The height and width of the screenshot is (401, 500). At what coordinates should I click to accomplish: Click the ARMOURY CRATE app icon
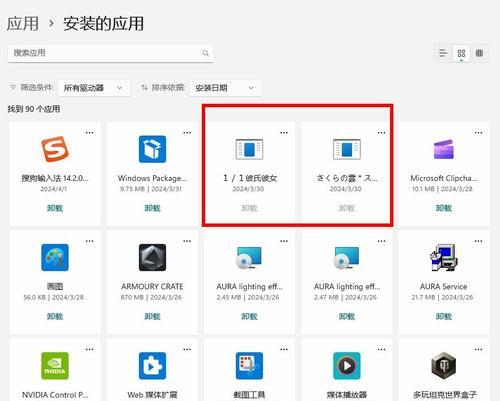152,257
